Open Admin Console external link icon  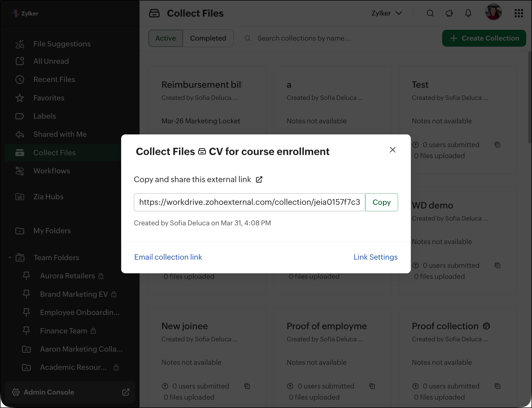(x=126, y=392)
